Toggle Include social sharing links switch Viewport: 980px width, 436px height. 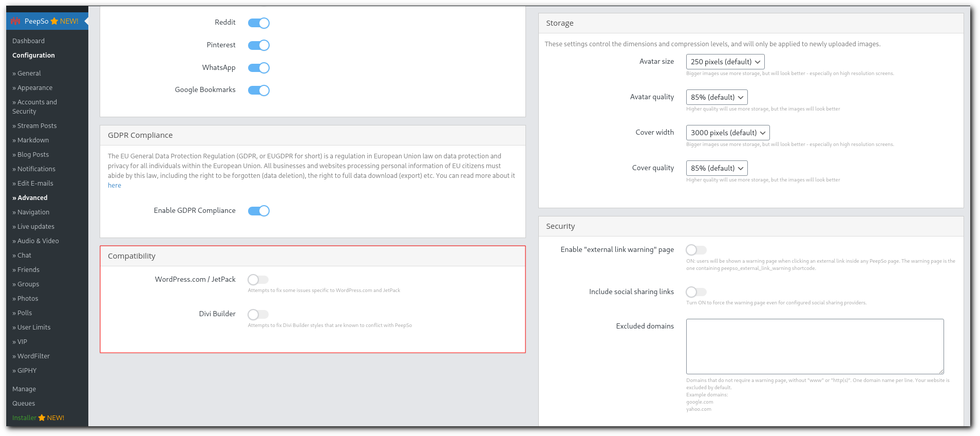696,292
